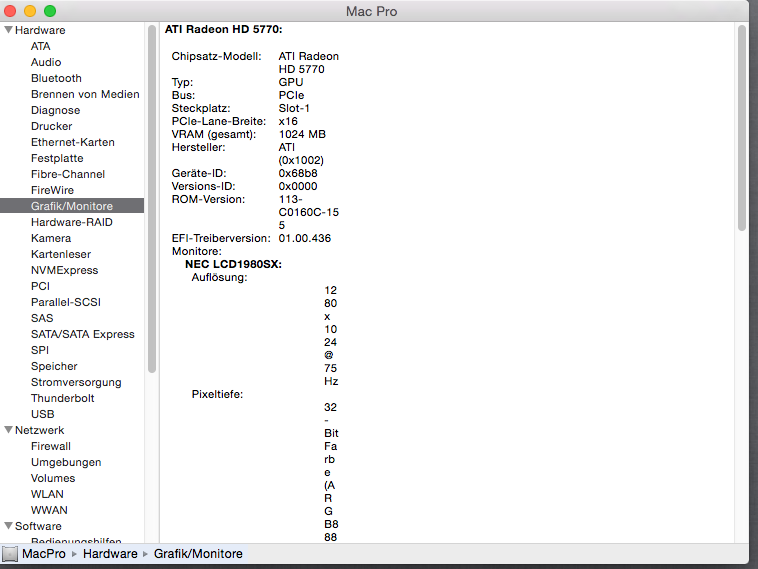Click the Auflösung label
758x569 pixels.
click(219, 277)
